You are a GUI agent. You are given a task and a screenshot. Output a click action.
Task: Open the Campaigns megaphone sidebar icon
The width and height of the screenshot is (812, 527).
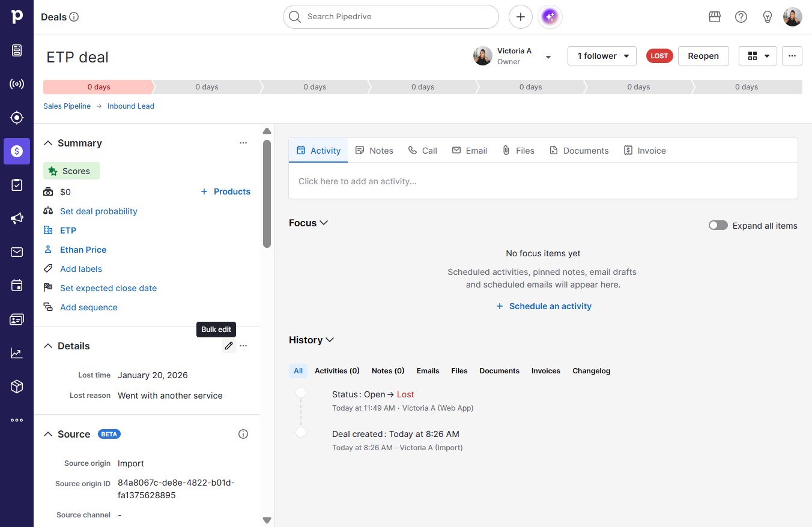[x=17, y=218]
